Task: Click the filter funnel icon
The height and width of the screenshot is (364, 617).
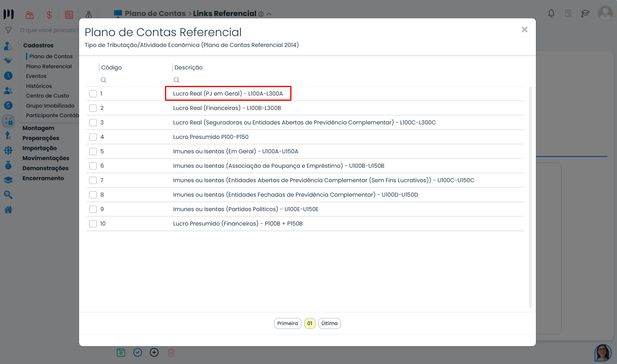Action: [8, 30]
